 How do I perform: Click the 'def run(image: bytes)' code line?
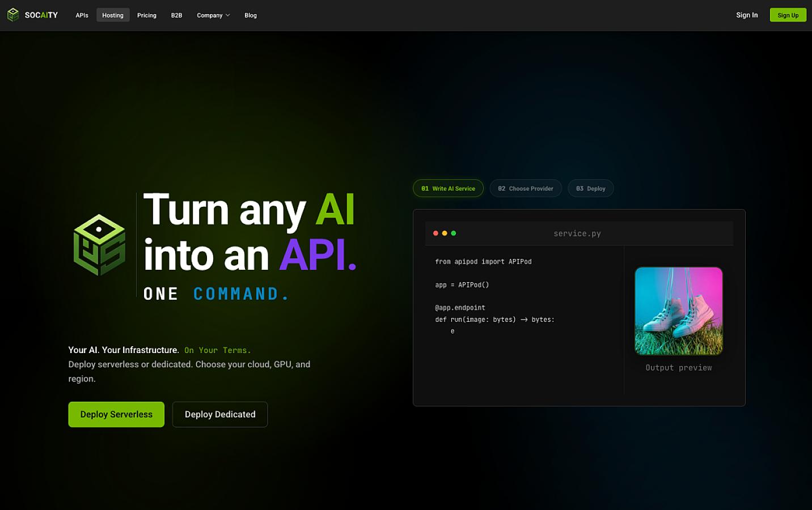pyautogui.click(x=494, y=320)
